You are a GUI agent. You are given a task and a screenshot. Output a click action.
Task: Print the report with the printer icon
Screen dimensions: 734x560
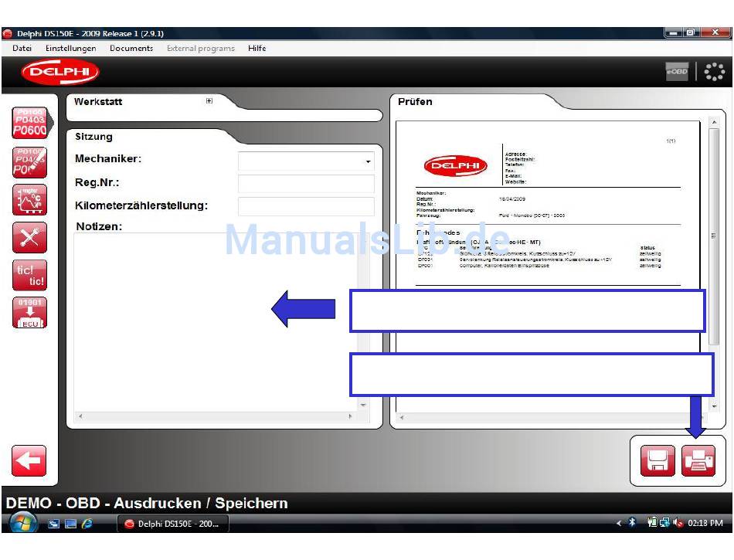698,461
